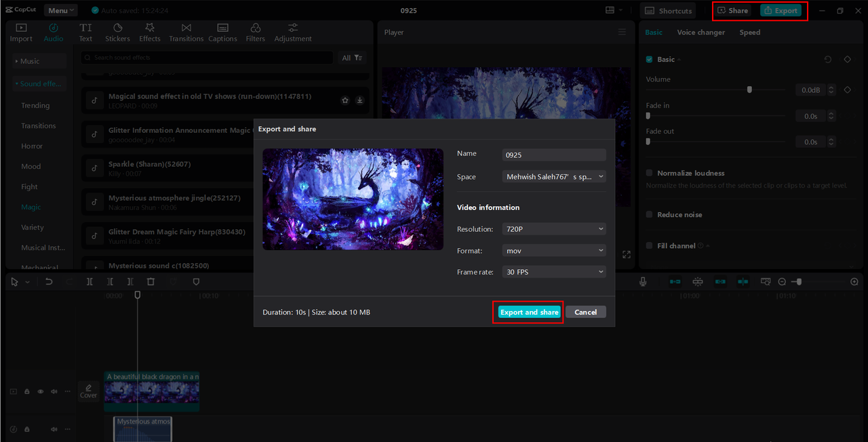The height and width of the screenshot is (442, 868).
Task: Open the All filter dropdown for sounds
Action: (x=353, y=58)
